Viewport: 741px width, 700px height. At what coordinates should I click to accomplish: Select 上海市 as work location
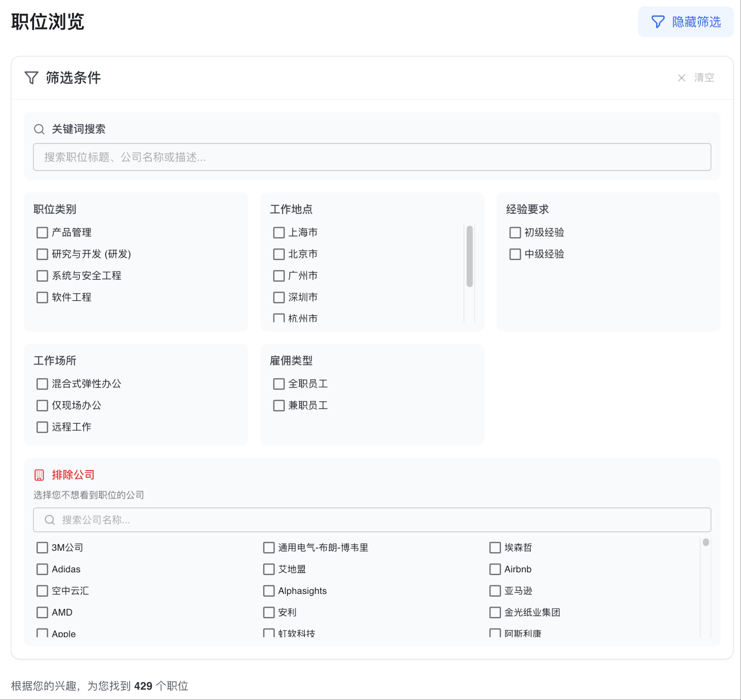click(278, 232)
